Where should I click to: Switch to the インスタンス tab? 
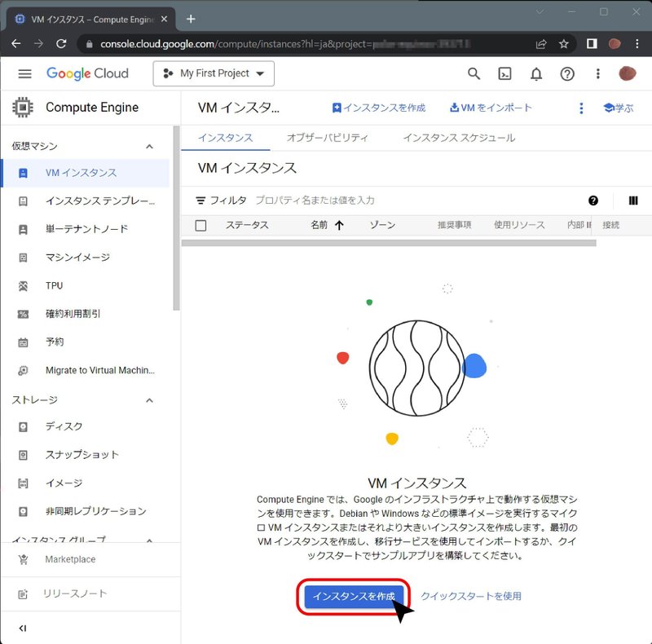coord(226,138)
